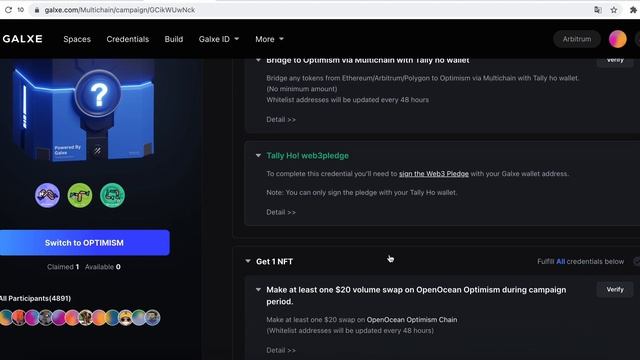This screenshot has height=360, width=640.
Task: Collapse the Tally Ho! web3pledge credential
Action: (258, 156)
